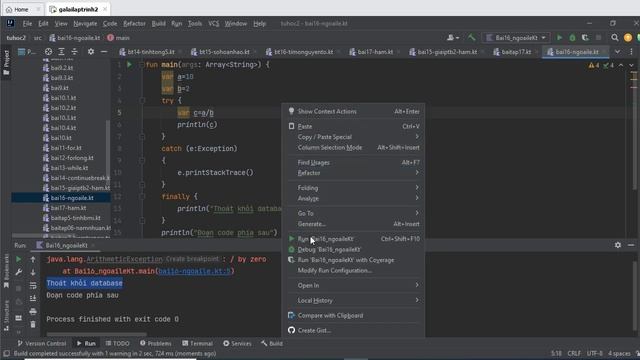This screenshot has height=360, width=640.
Task: Run the program with the green toolbar Run icon
Action: (x=559, y=38)
